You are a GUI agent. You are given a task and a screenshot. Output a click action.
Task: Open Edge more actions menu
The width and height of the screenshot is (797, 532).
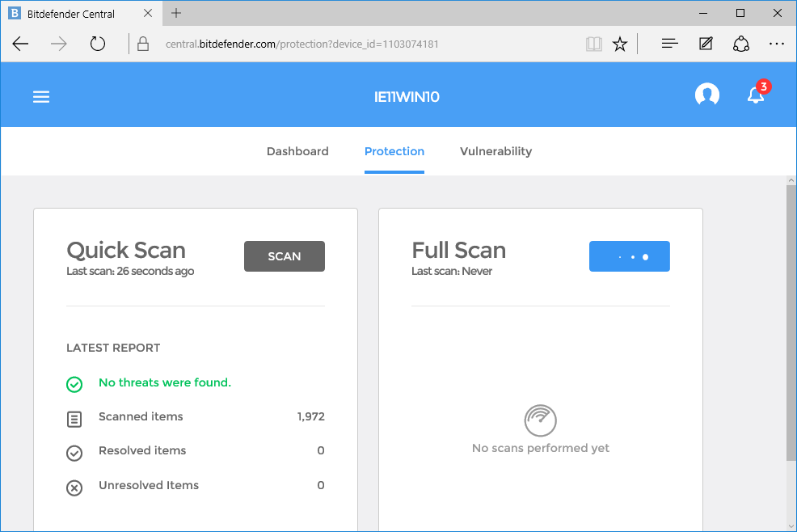(x=777, y=44)
